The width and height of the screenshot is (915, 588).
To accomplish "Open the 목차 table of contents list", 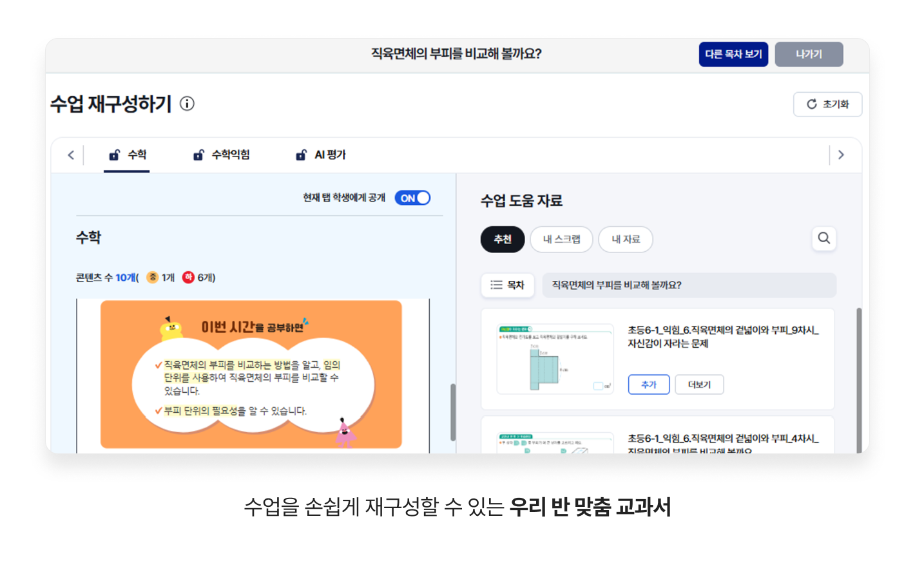I will click(x=507, y=285).
